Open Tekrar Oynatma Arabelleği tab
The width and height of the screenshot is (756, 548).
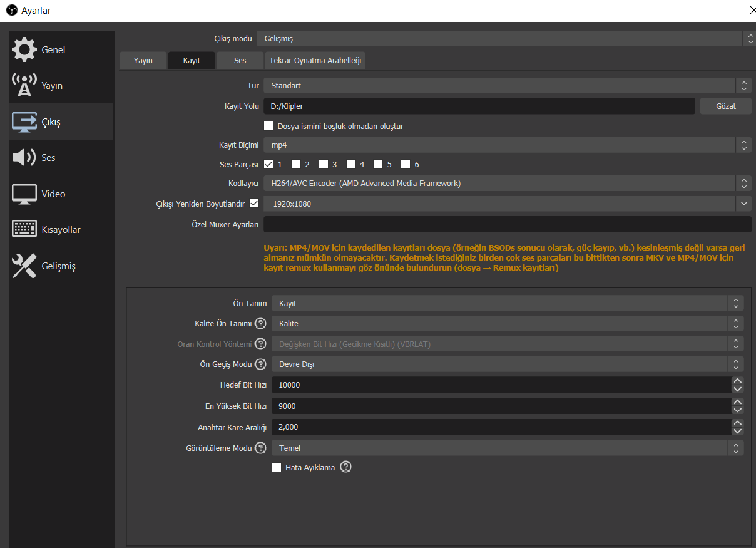point(315,61)
